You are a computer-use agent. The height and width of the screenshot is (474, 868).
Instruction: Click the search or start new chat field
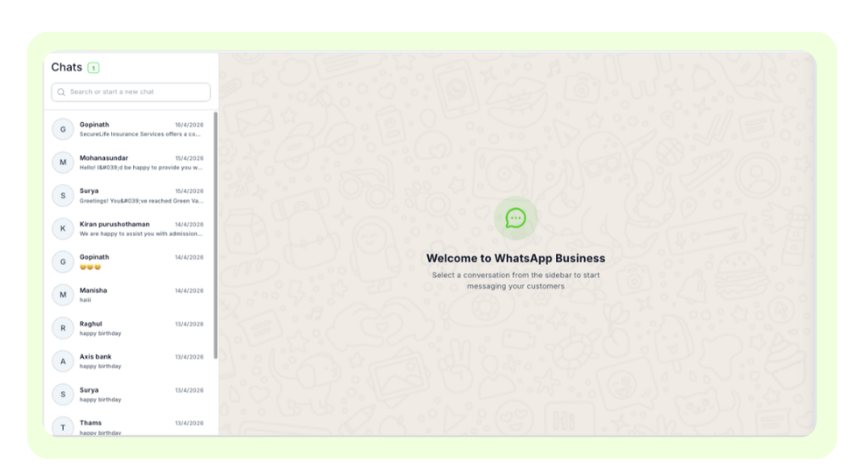131,92
